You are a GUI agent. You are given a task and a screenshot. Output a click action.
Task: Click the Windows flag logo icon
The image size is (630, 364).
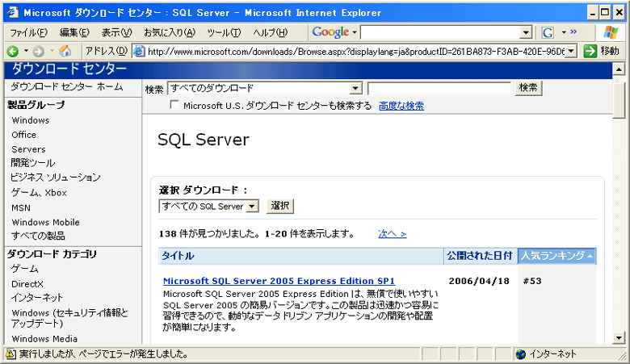611,32
